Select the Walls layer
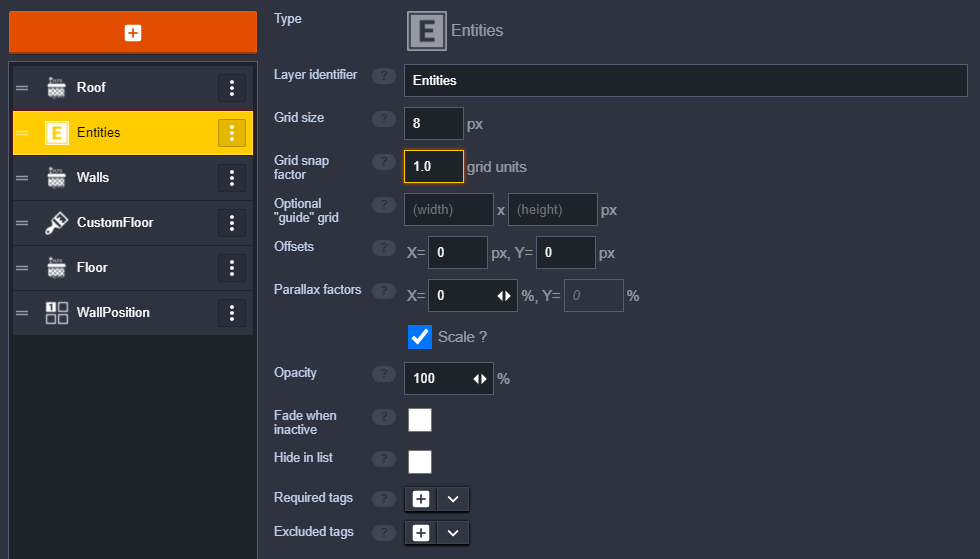 click(132, 178)
